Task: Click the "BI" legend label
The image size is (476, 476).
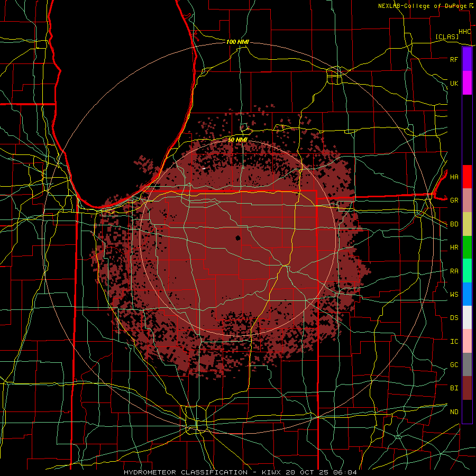Action: click(454, 388)
